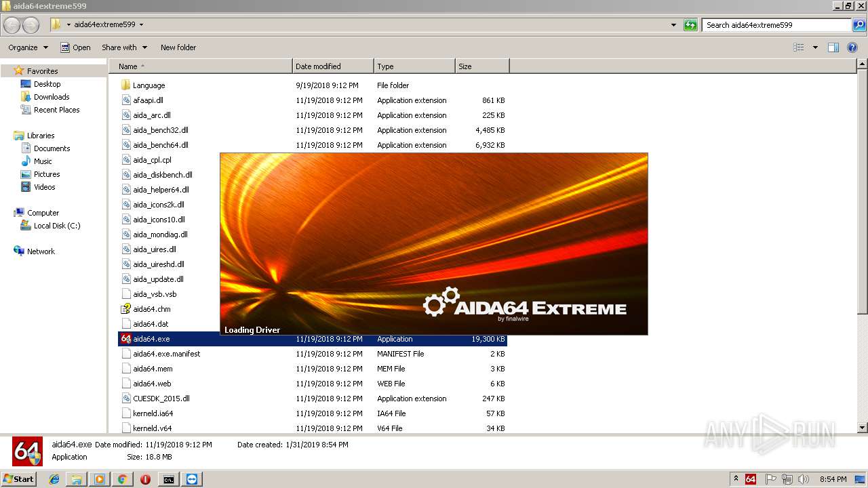The width and height of the screenshot is (868, 488).
Task: Click the Back navigation arrow
Action: 12,25
